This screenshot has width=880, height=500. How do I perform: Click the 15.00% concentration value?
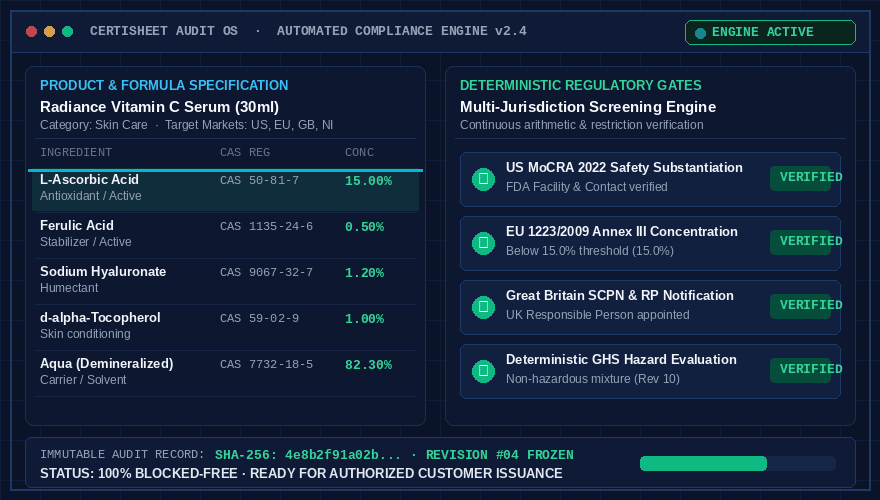coord(368,181)
